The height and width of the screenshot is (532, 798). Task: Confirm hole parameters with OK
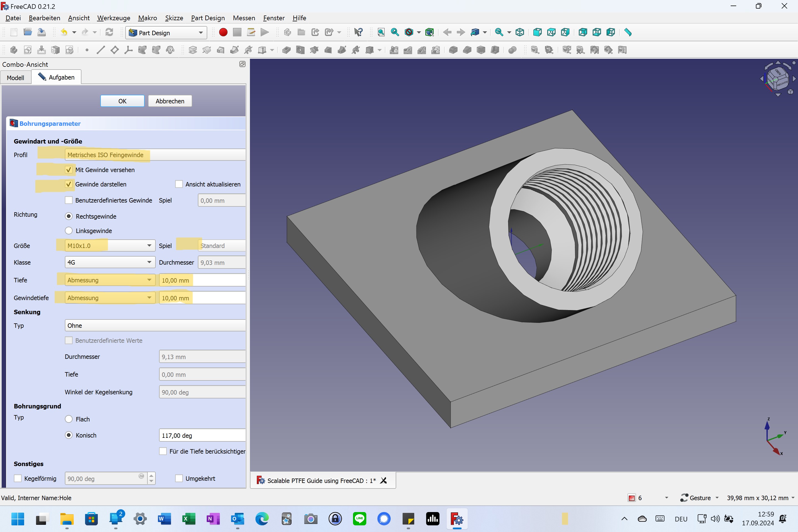point(122,101)
